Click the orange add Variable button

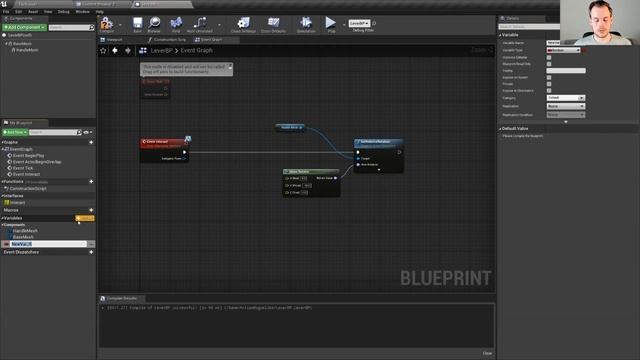click(85, 218)
